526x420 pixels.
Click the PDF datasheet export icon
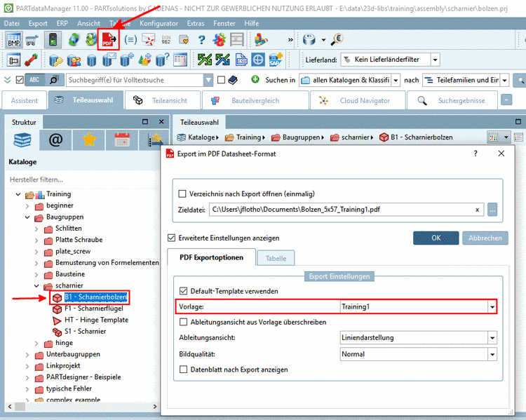pos(108,39)
